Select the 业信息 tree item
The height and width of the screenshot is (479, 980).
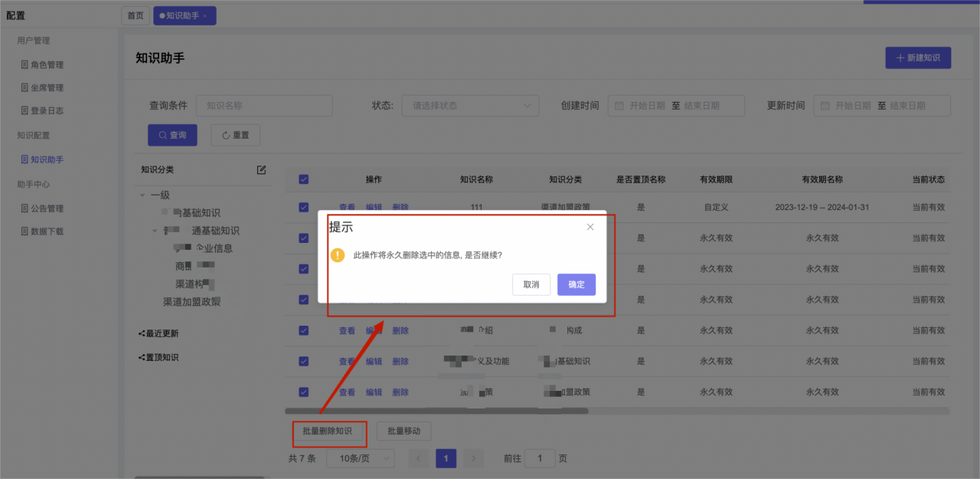(204, 248)
